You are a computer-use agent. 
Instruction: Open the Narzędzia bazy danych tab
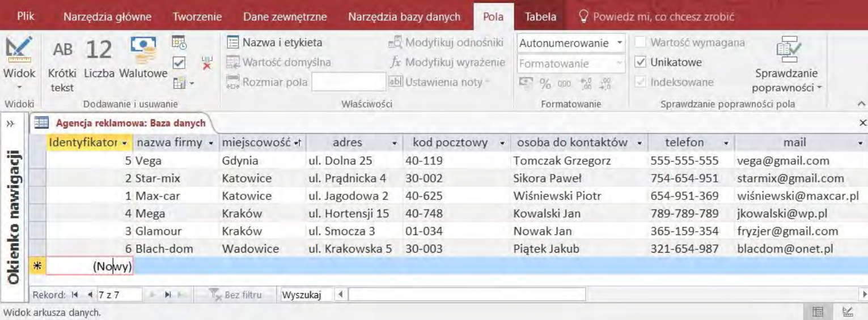coord(404,16)
